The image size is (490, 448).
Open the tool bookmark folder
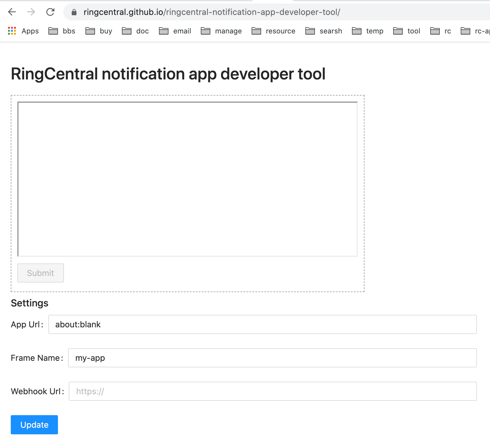[x=407, y=31]
